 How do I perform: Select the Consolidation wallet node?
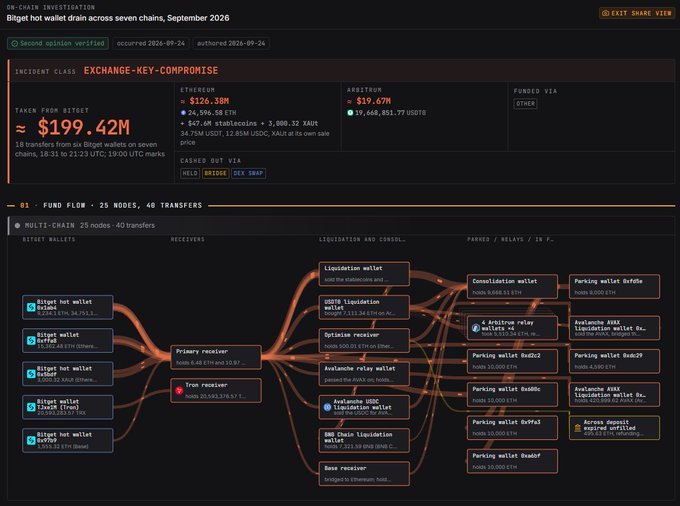click(513, 286)
